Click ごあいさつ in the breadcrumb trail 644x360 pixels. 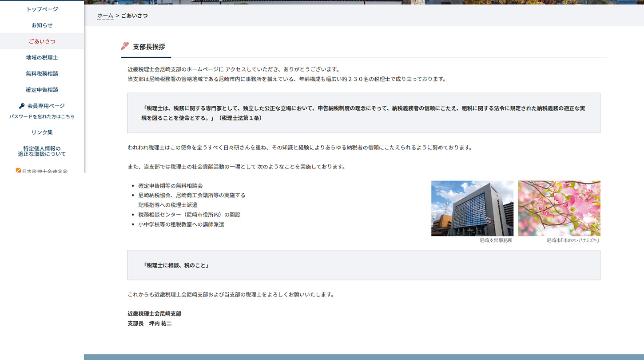point(135,16)
